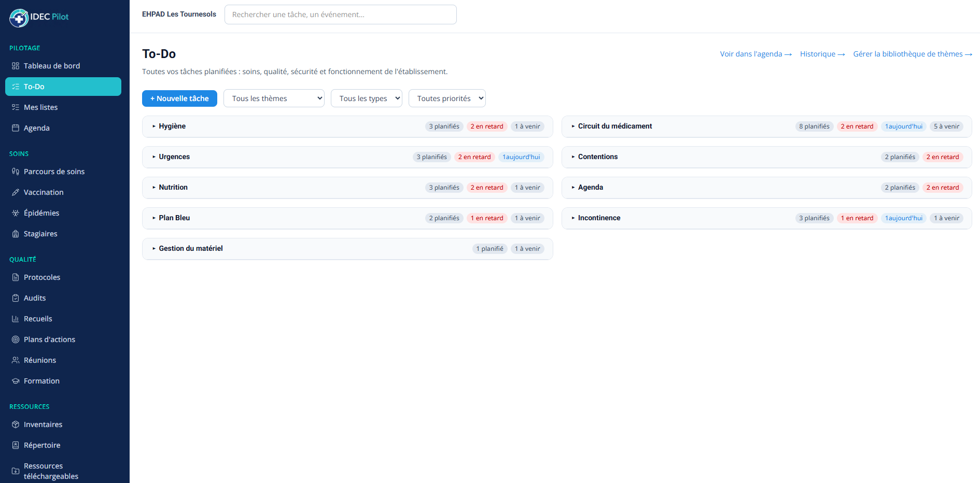The width and height of the screenshot is (980, 483).
Task: Open the Toutes priorités dropdown
Action: (447, 98)
